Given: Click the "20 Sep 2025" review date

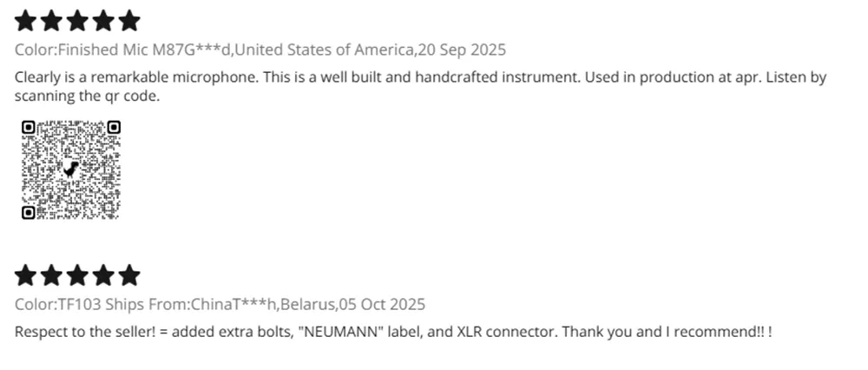Looking at the screenshot, I should [462, 50].
